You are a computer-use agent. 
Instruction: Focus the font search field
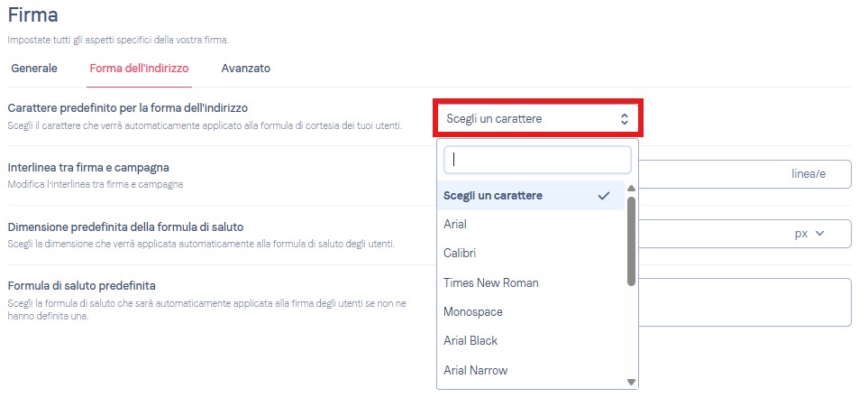537,160
